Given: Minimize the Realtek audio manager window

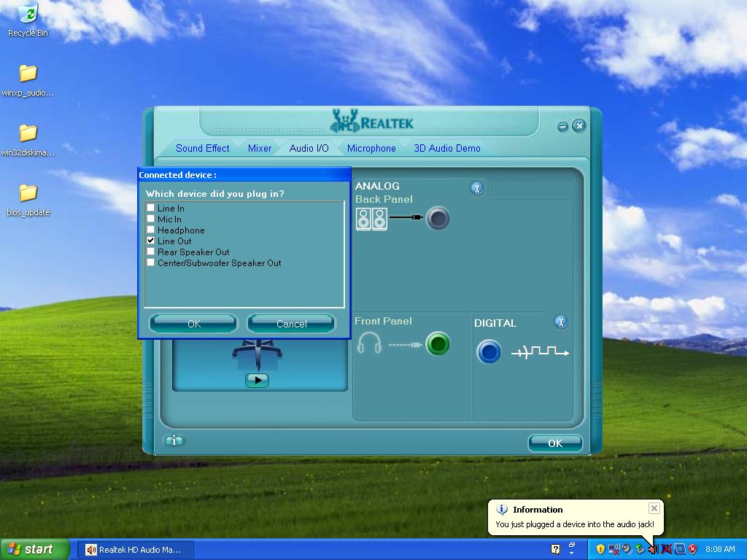Looking at the screenshot, I should point(562,126).
